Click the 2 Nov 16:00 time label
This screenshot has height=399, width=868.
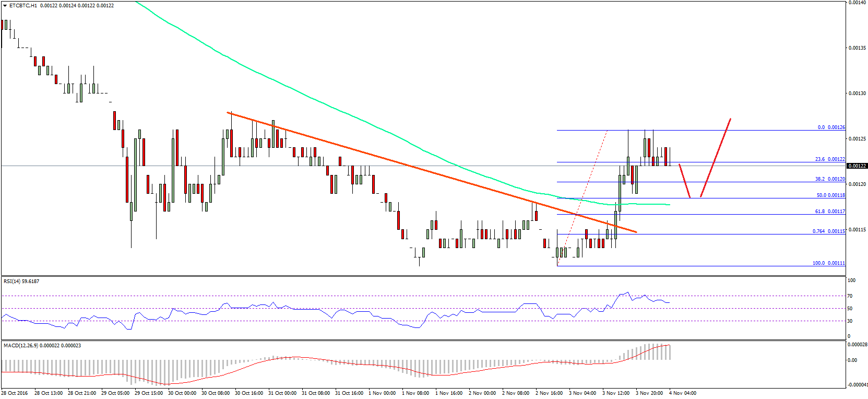pyautogui.click(x=549, y=393)
